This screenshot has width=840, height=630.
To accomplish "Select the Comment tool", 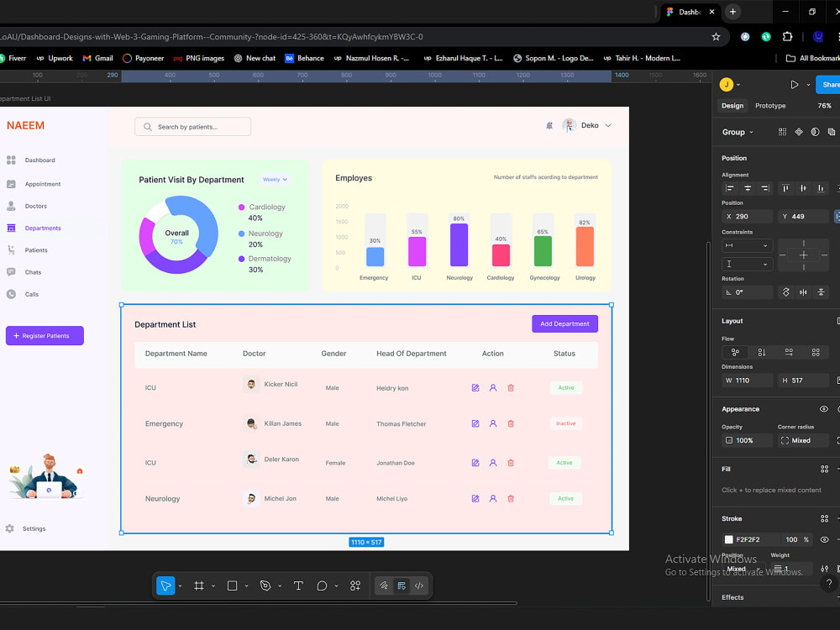I will pyautogui.click(x=322, y=585).
